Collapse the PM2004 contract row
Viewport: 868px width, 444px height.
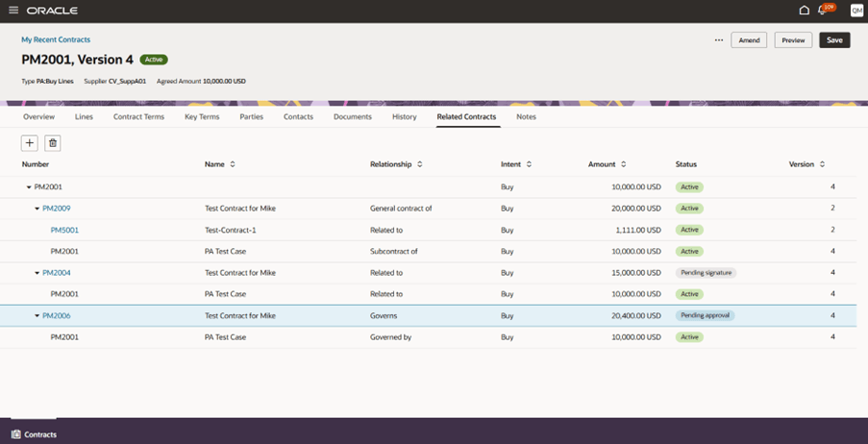point(37,273)
